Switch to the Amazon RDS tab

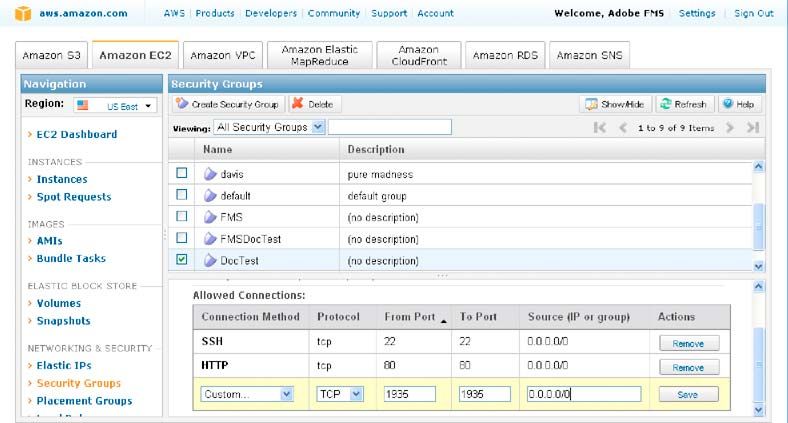click(x=505, y=55)
